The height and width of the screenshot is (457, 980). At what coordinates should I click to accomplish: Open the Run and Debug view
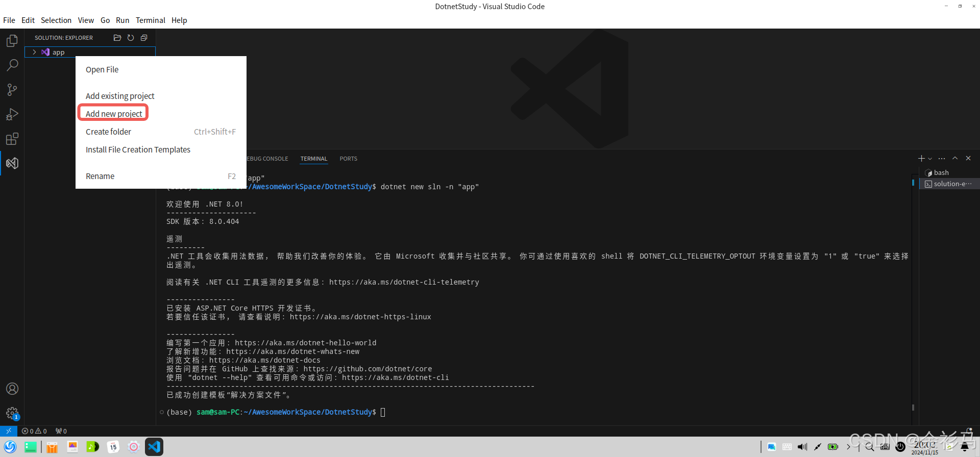(x=12, y=114)
